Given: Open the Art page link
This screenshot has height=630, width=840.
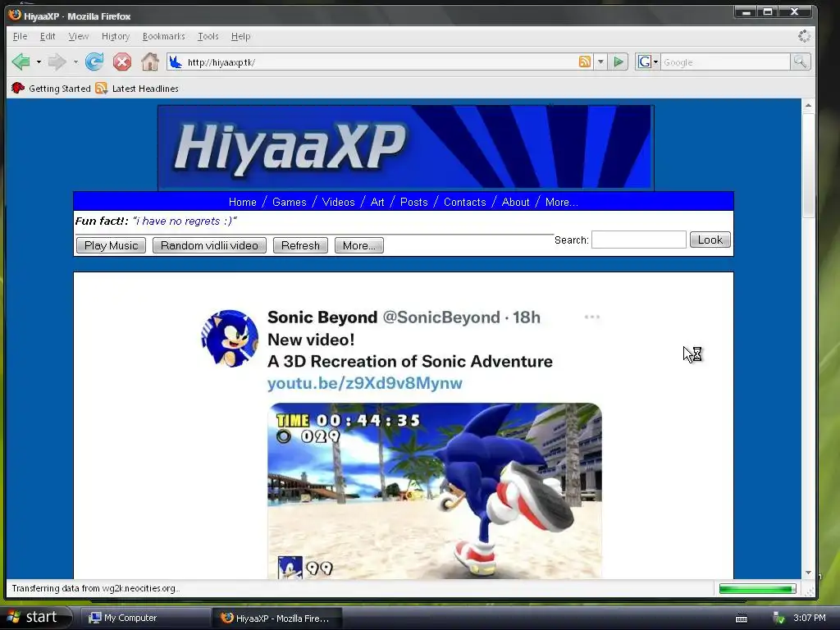Looking at the screenshot, I should tap(377, 202).
